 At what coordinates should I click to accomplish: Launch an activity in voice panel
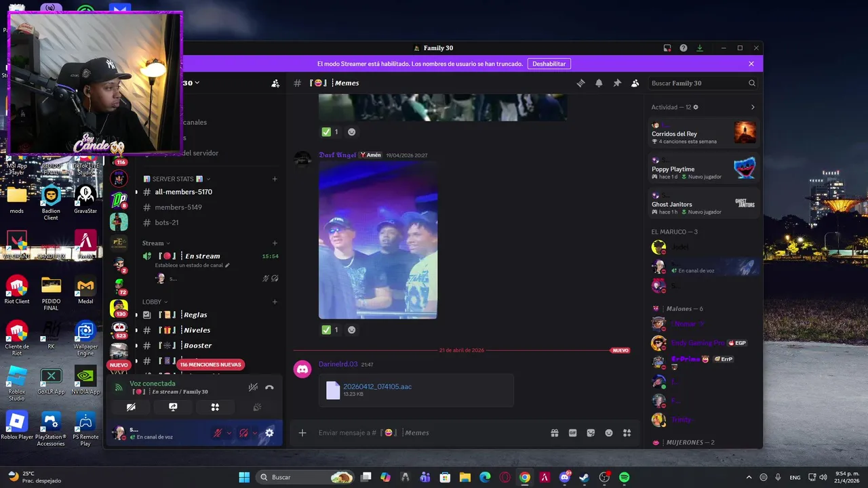click(x=215, y=407)
